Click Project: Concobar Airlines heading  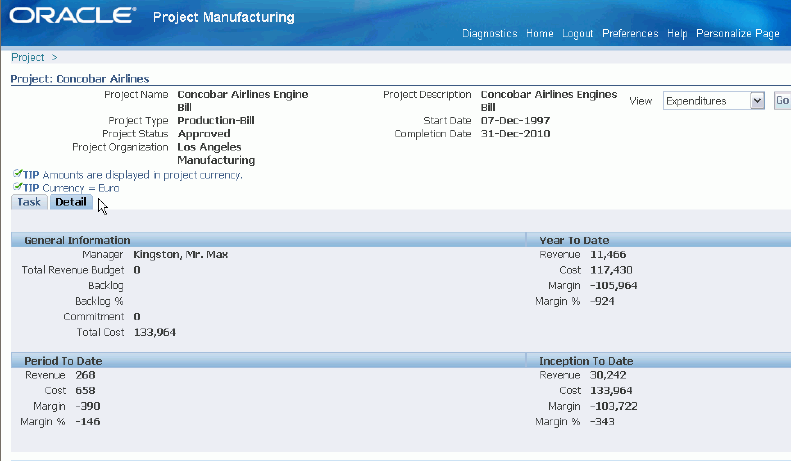(x=80, y=79)
